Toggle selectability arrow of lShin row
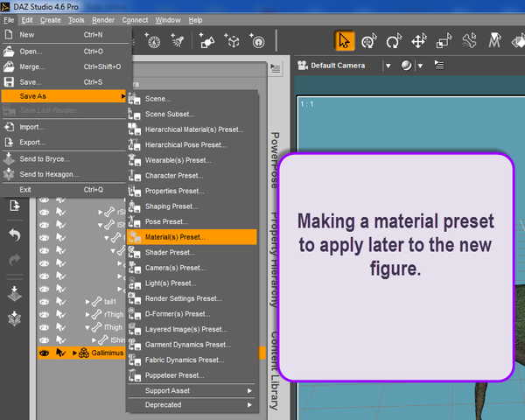525x420 pixels. coord(60,340)
